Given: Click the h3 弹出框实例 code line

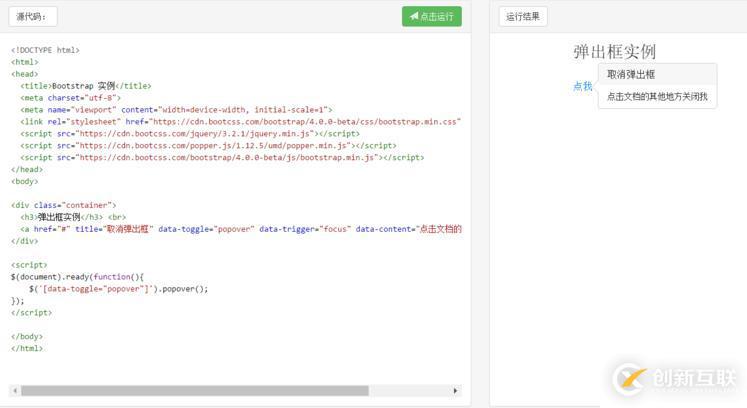Looking at the screenshot, I should pos(73,217).
